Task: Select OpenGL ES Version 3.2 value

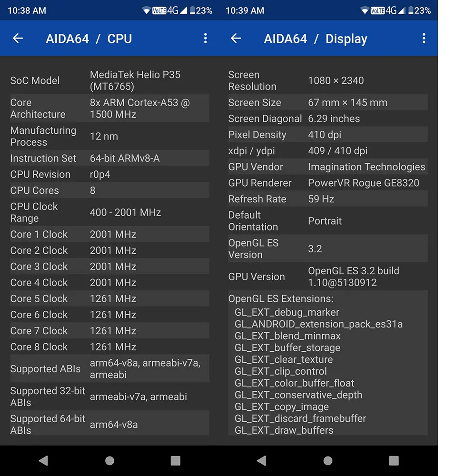Action: 315,248
